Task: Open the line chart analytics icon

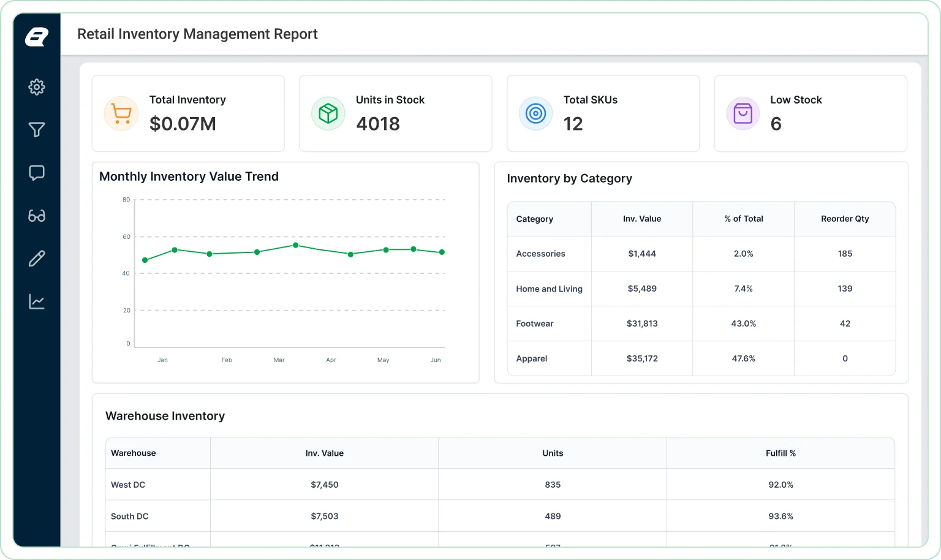Action: tap(37, 301)
